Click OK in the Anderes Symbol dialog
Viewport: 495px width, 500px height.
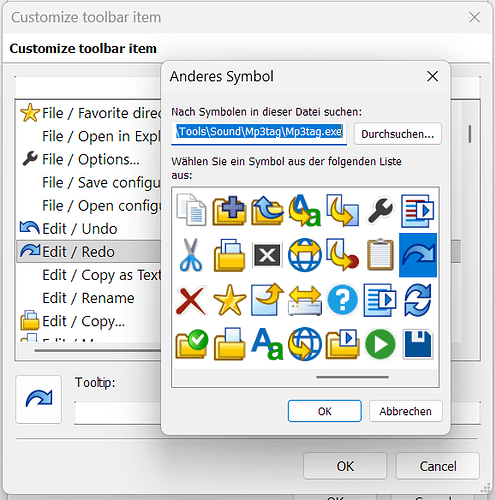pyautogui.click(x=325, y=411)
